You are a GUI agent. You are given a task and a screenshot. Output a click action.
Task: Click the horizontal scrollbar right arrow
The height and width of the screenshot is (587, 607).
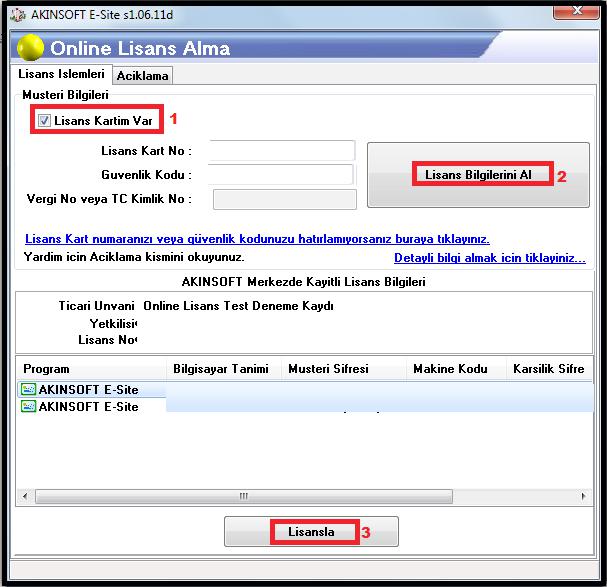(x=583, y=496)
